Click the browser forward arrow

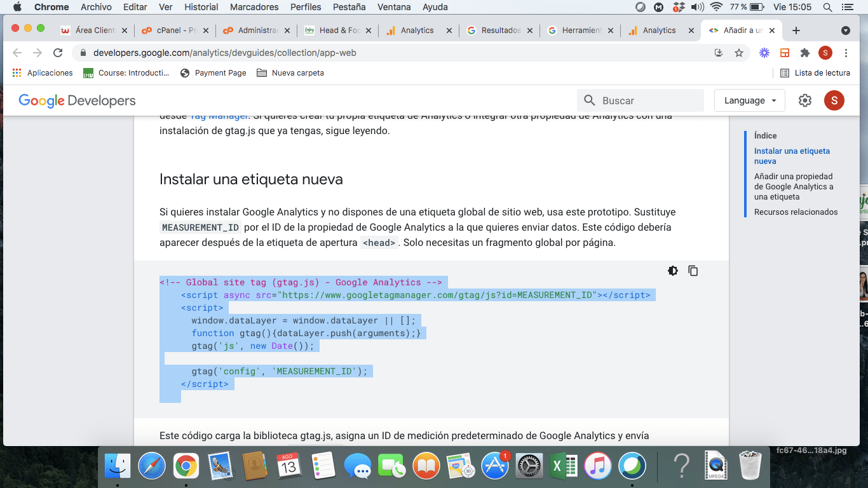tap(37, 53)
